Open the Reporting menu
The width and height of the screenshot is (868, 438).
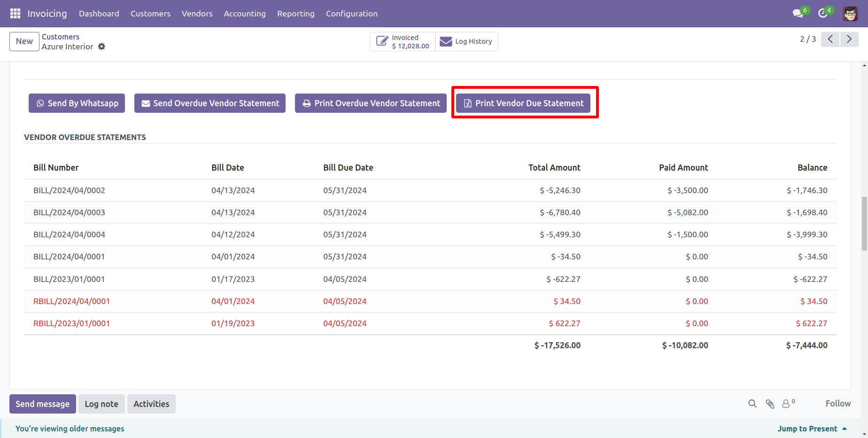296,14
